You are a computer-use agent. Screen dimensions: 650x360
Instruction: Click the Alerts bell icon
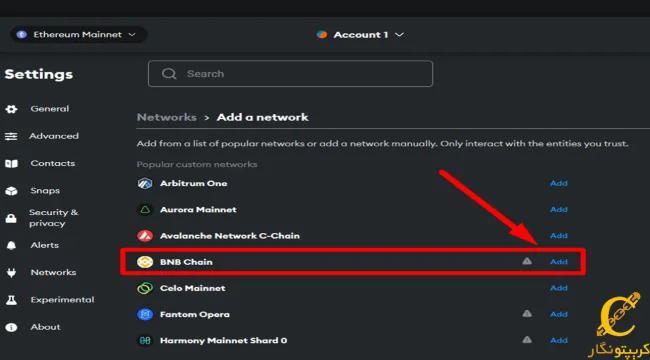(11, 246)
